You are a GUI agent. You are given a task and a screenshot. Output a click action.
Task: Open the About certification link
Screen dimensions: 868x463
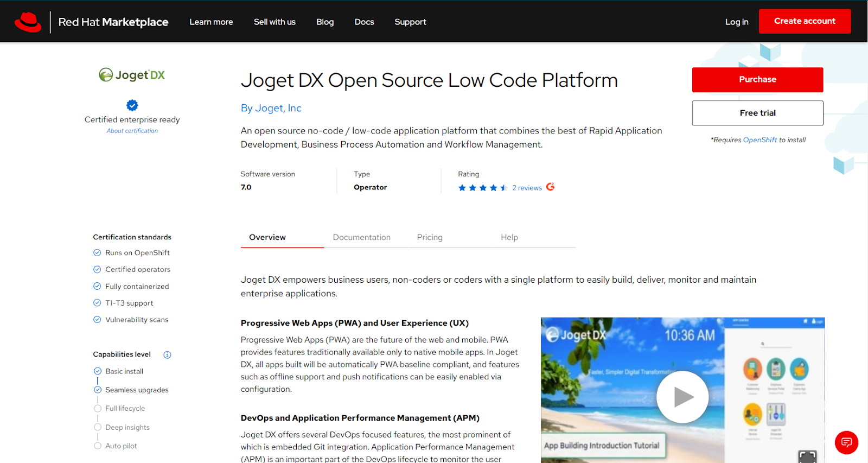click(x=132, y=131)
